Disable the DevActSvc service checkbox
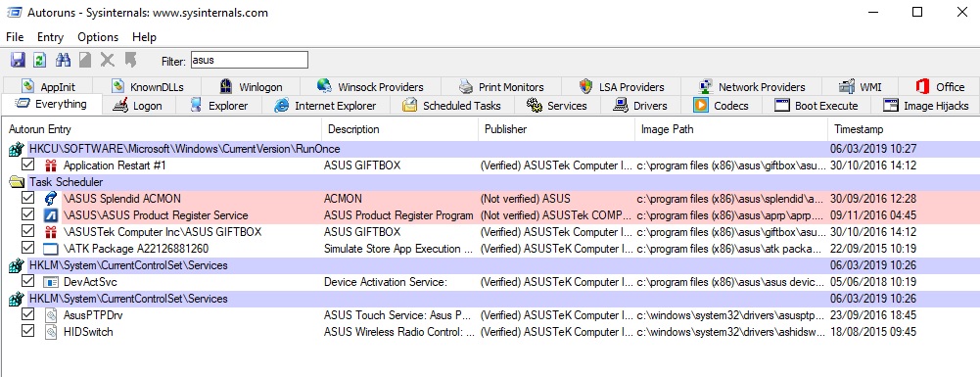The height and width of the screenshot is (377, 980). [27, 281]
